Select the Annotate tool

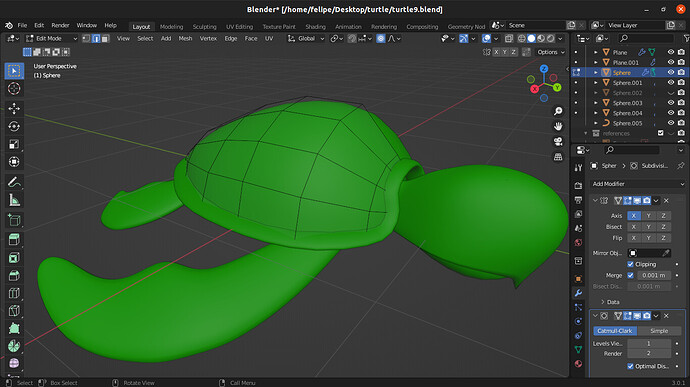pyautogui.click(x=14, y=182)
